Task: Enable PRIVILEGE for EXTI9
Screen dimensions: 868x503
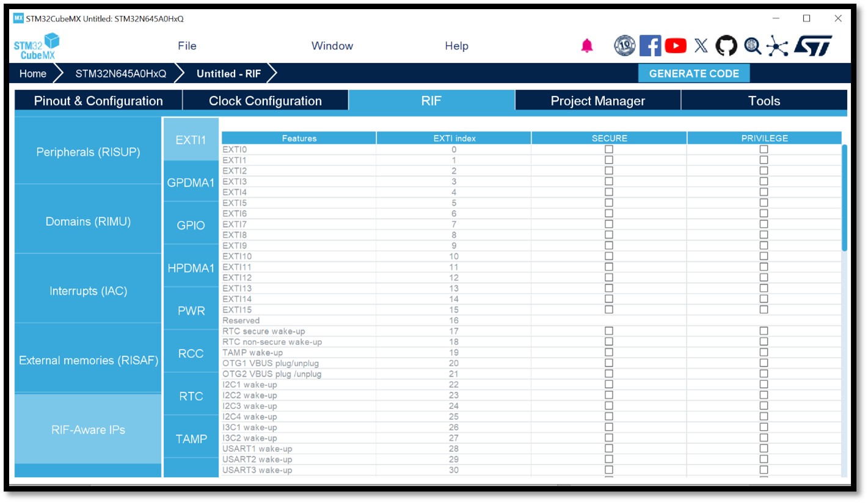Action: pos(764,245)
